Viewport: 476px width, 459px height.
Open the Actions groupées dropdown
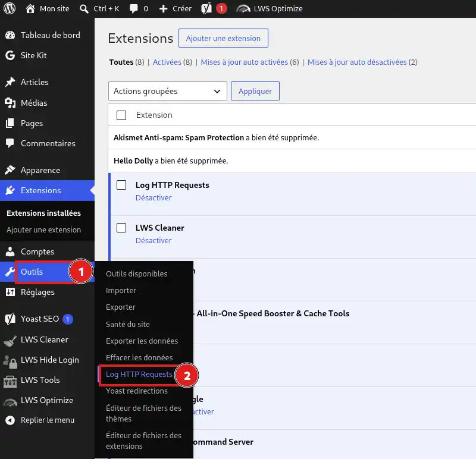coord(168,91)
